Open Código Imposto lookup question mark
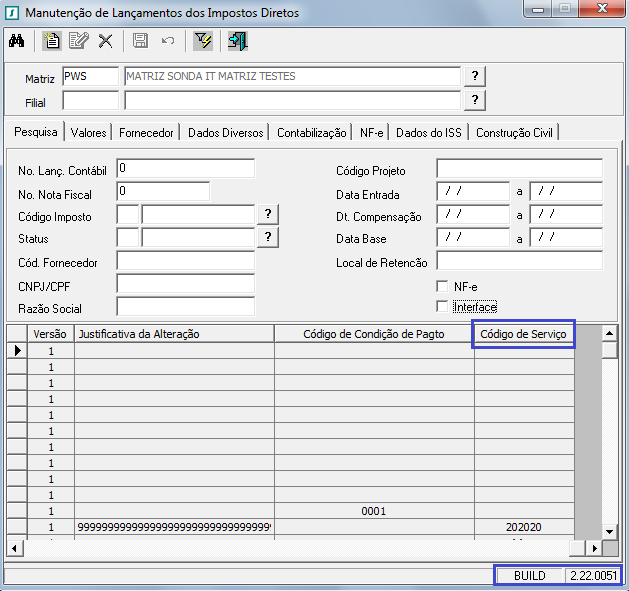The height and width of the screenshot is (591, 629). [x=268, y=215]
